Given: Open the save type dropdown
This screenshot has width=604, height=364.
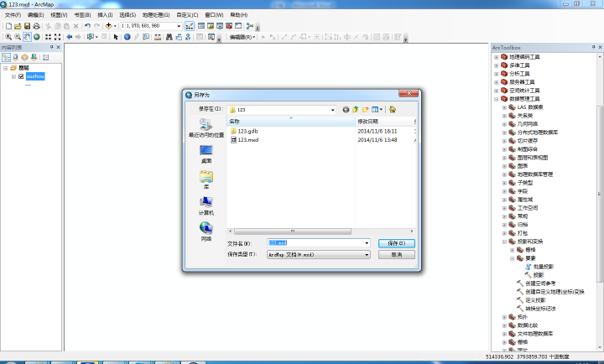Looking at the screenshot, I should pos(367,255).
